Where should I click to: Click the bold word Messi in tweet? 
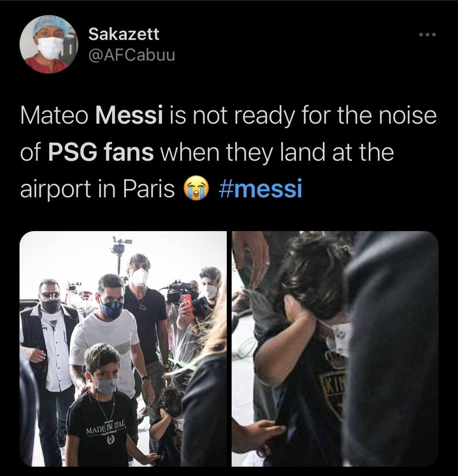click(x=129, y=116)
